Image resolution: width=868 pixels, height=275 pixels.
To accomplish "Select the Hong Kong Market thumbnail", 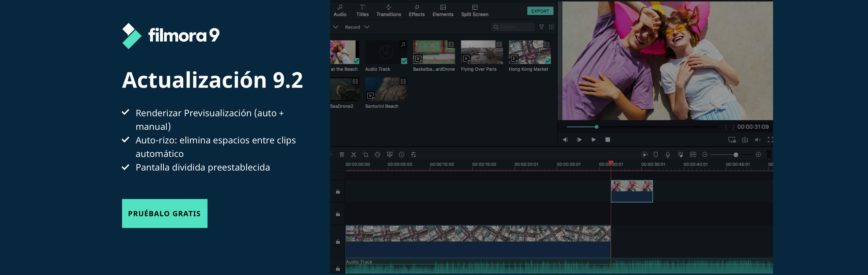I will [530, 52].
